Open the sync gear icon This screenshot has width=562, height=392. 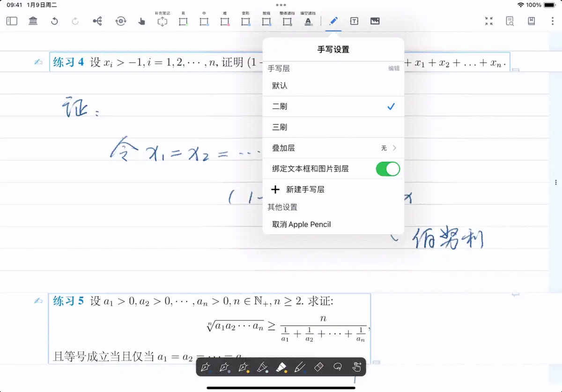tap(121, 21)
